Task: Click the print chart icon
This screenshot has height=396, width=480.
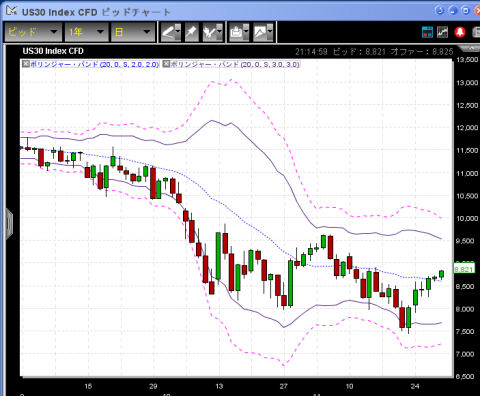Action: (x=236, y=32)
